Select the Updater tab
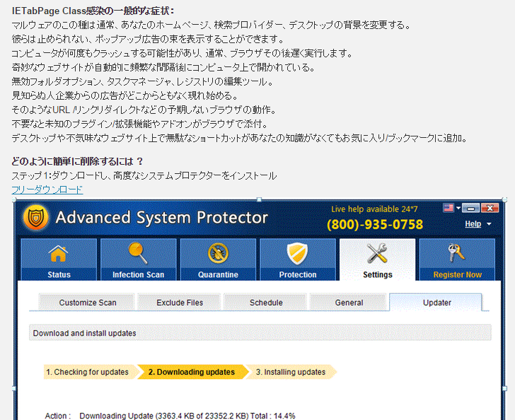 [436, 302]
